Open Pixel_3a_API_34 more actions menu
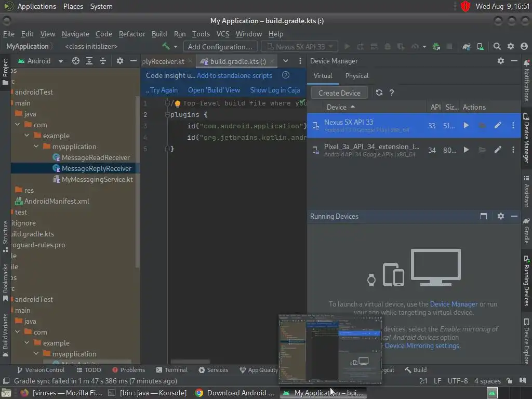Viewport: 532px width, 399px height. coord(513,150)
